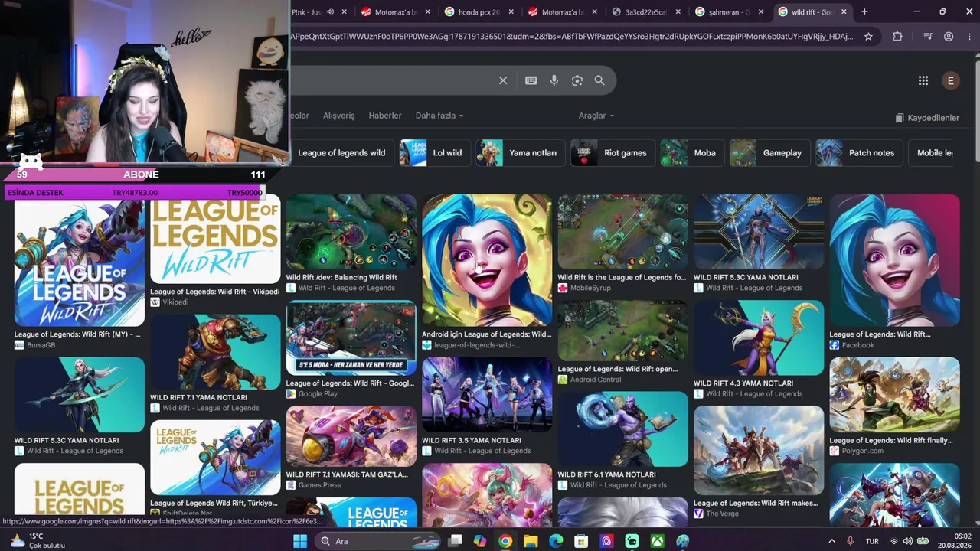Open the 'Alışveriş' search category
The image size is (980, 551).
click(x=338, y=116)
